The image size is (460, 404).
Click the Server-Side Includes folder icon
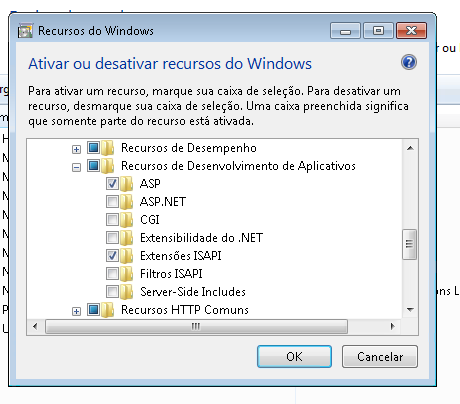pyautogui.click(x=127, y=292)
